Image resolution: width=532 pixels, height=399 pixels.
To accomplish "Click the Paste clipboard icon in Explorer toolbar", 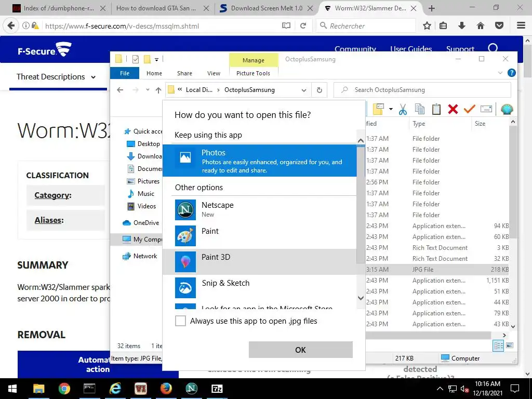I will point(436,109).
